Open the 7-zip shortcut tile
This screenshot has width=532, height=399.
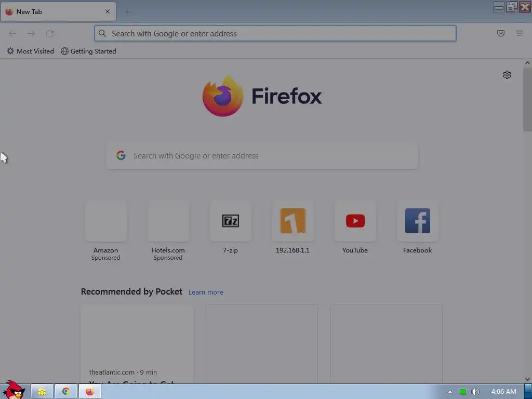point(231,221)
